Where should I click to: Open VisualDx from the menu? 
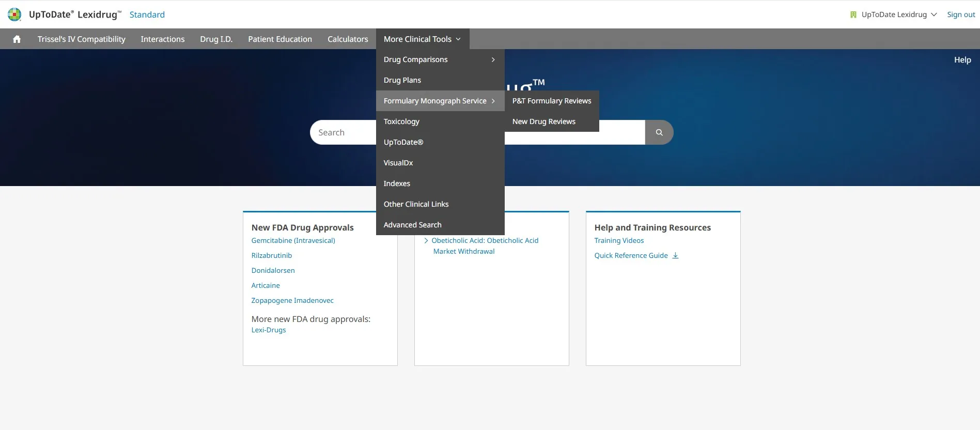(x=440, y=163)
